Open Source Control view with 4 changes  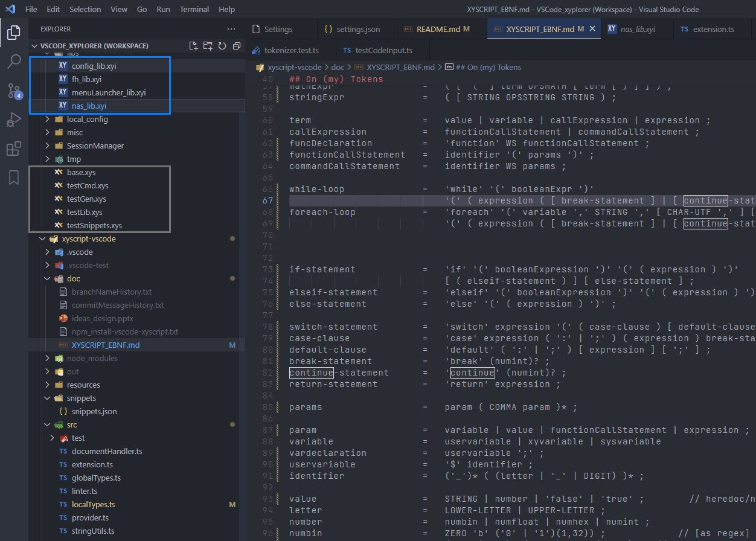click(x=14, y=91)
